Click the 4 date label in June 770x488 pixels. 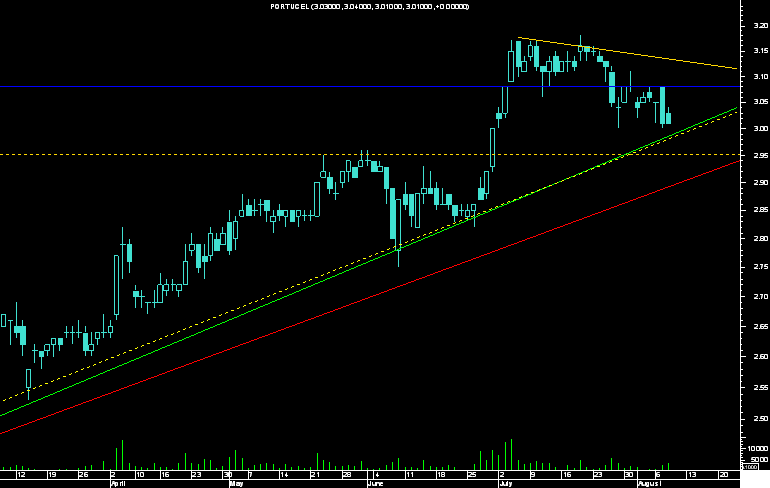coord(377,475)
